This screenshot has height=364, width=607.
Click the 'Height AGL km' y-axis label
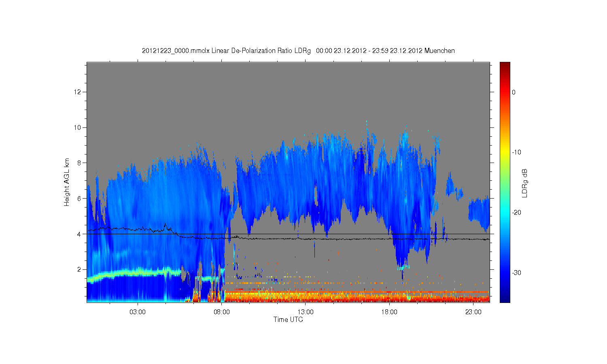67,182
